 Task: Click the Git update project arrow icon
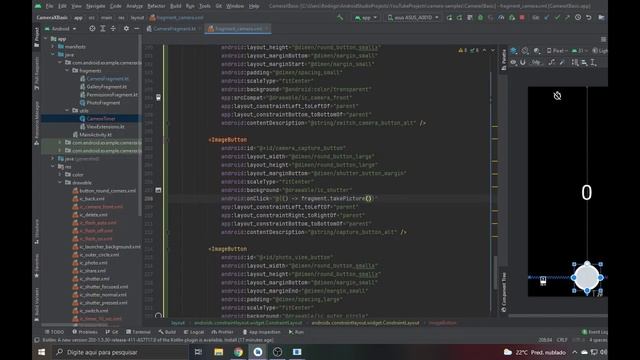[x=547, y=18]
